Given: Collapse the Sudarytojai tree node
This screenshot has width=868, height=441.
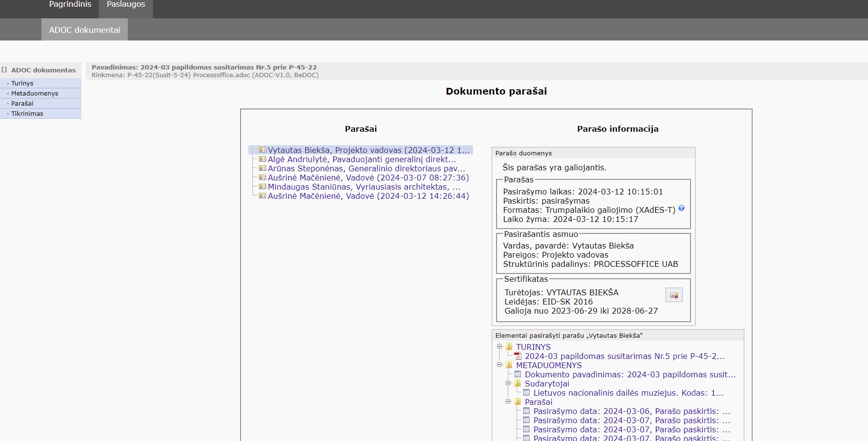Looking at the screenshot, I should tap(508, 383).
